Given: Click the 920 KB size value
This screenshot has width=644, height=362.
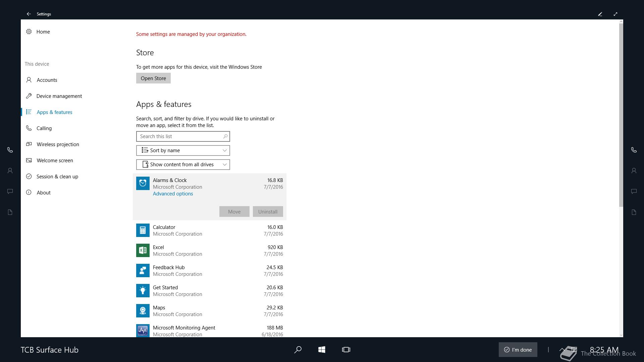Looking at the screenshot, I should pyautogui.click(x=275, y=247).
